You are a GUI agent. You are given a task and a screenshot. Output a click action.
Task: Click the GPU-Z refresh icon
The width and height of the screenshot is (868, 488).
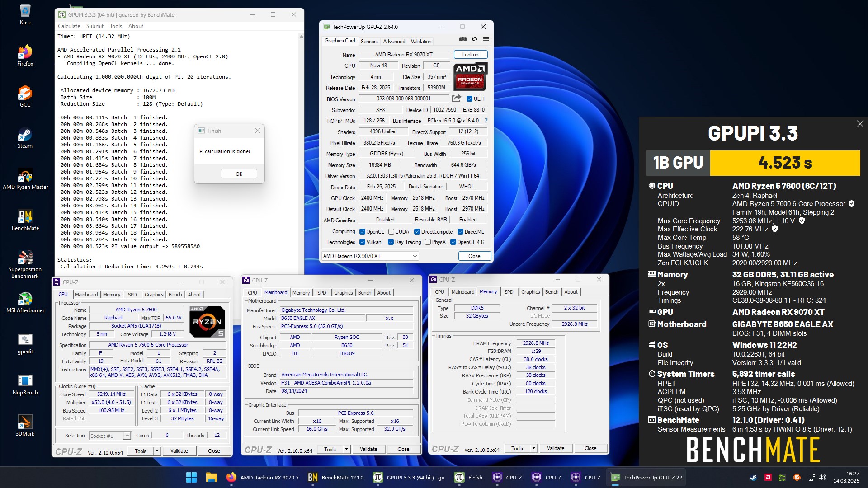coord(474,39)
